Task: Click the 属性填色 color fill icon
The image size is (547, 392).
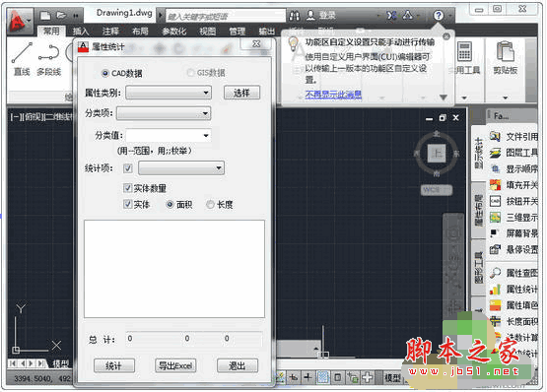Action: tap(495, 305)
